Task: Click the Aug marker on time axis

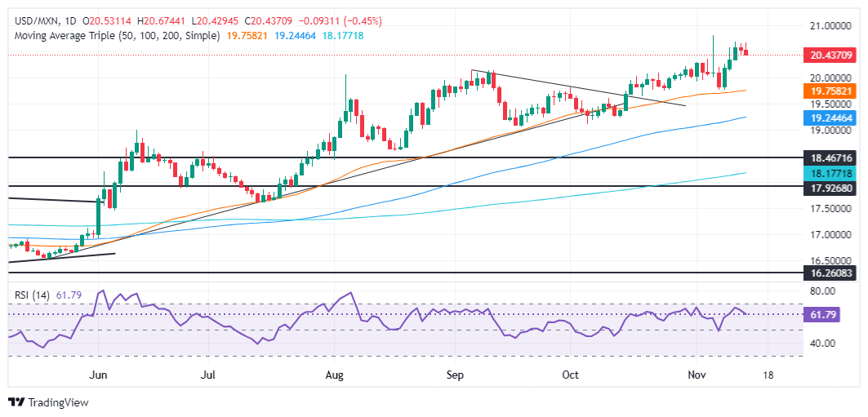Action: pos(335,375)
